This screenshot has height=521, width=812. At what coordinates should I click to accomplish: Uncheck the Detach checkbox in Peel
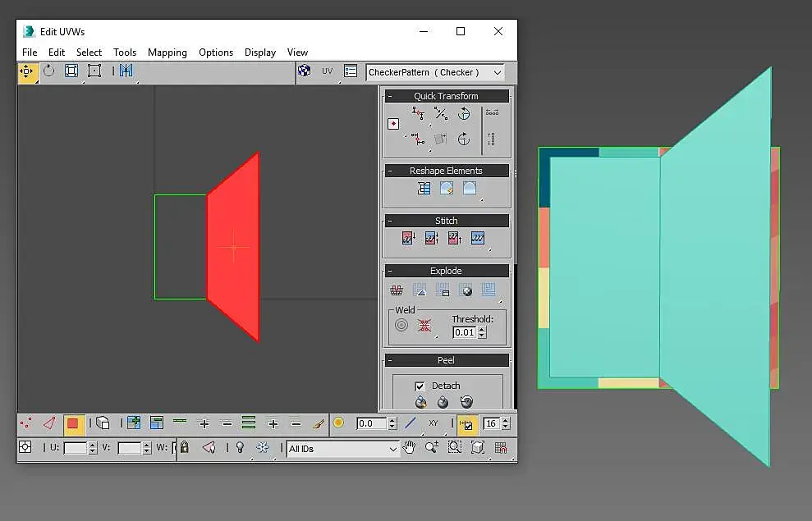420,386
